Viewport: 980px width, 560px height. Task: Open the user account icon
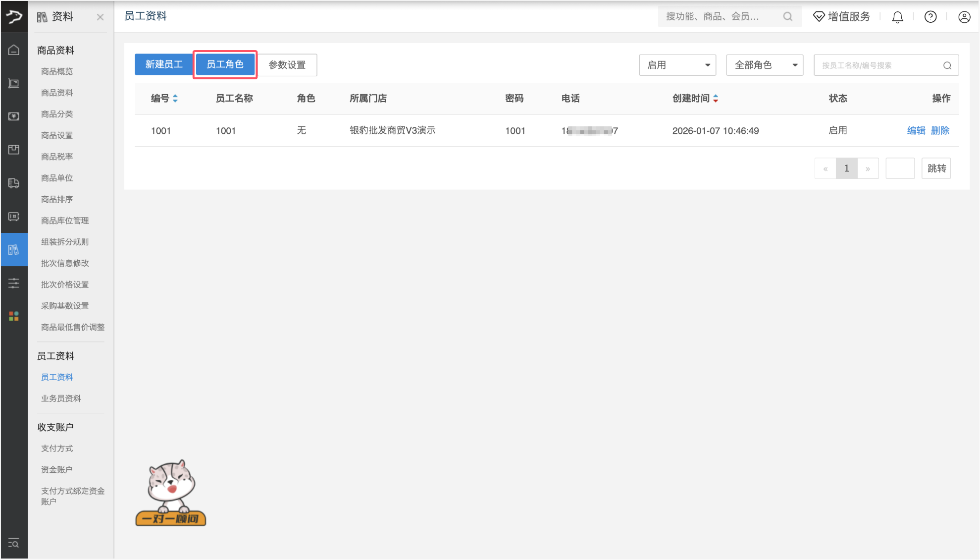pos(964,16)
